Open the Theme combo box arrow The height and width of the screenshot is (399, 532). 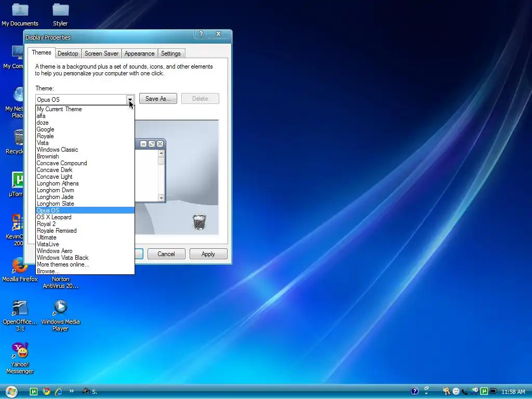tap(130, 99)
